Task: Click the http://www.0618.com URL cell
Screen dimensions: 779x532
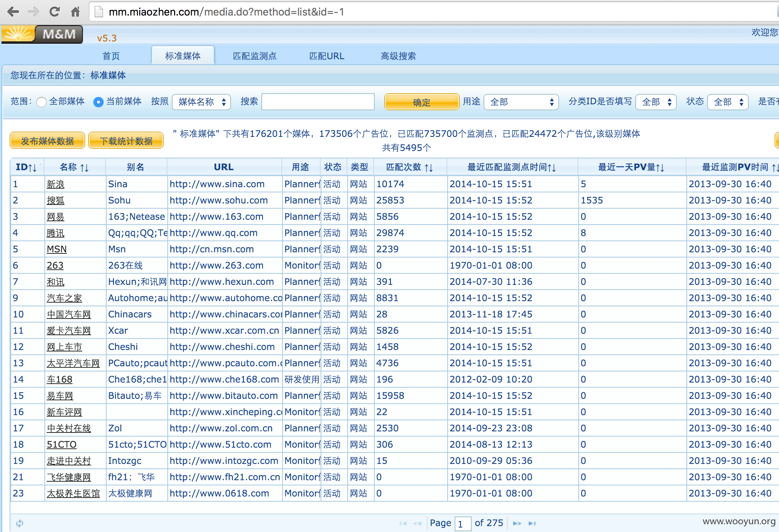Action: tap(224, 493)
